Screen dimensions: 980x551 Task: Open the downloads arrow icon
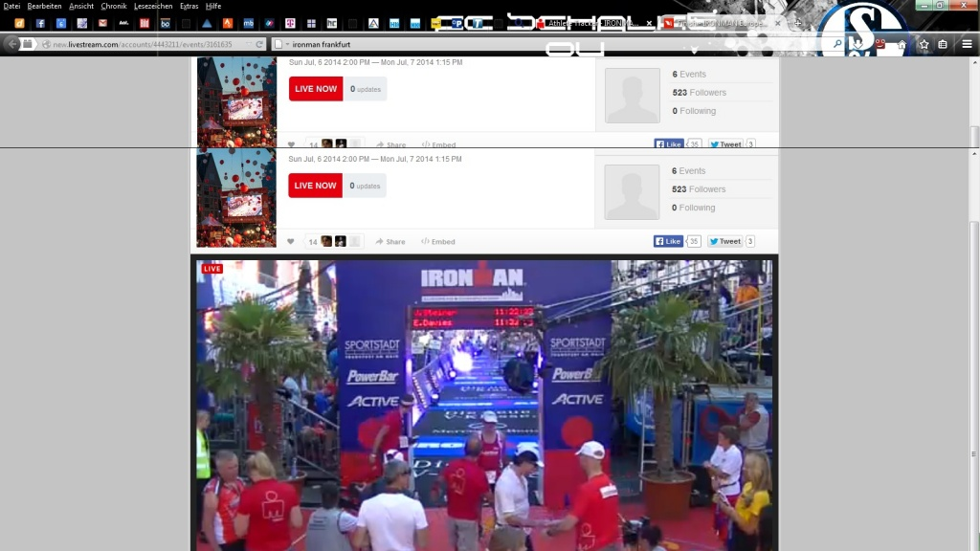point(858,44)
